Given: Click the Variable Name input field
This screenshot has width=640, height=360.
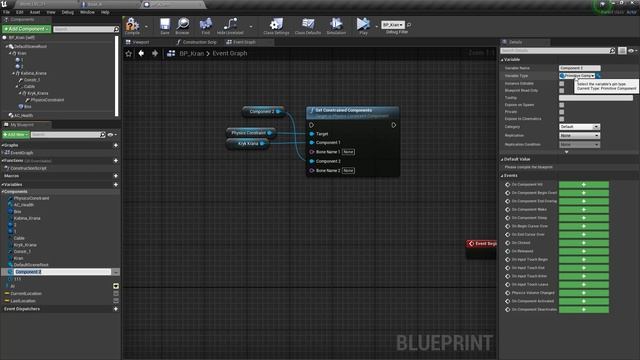Looking at the screenshot, I should [580, 68].
